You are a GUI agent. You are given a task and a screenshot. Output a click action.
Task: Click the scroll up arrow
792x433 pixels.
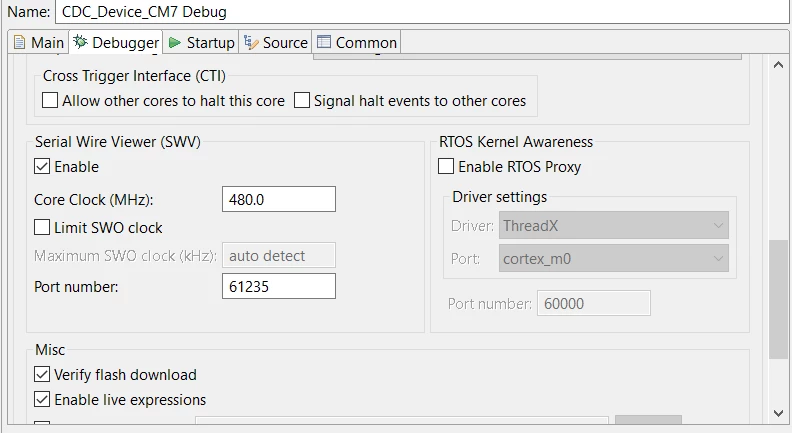point(778,65)
